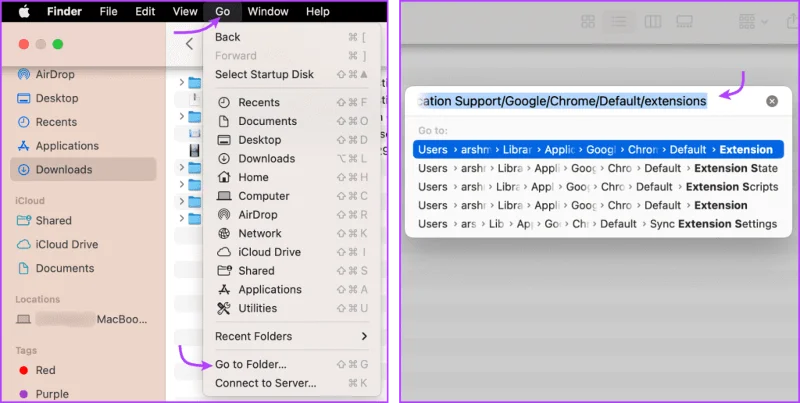Open the View menu

185,11
